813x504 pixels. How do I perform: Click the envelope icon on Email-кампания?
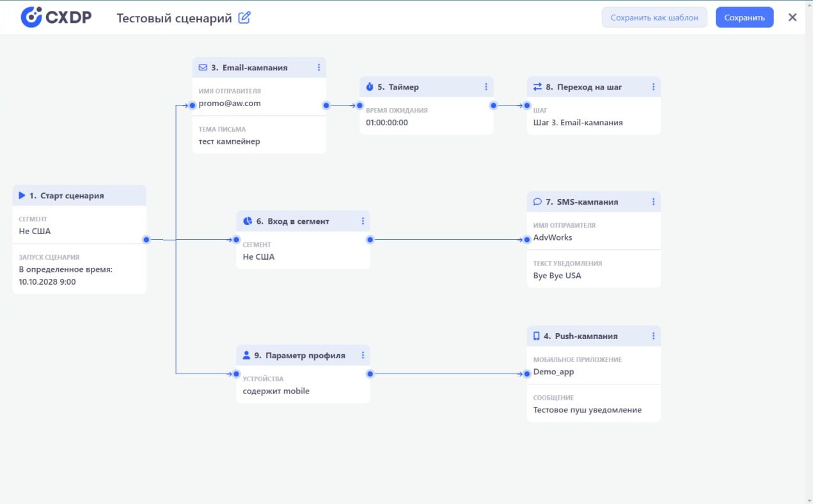(203, 67)
